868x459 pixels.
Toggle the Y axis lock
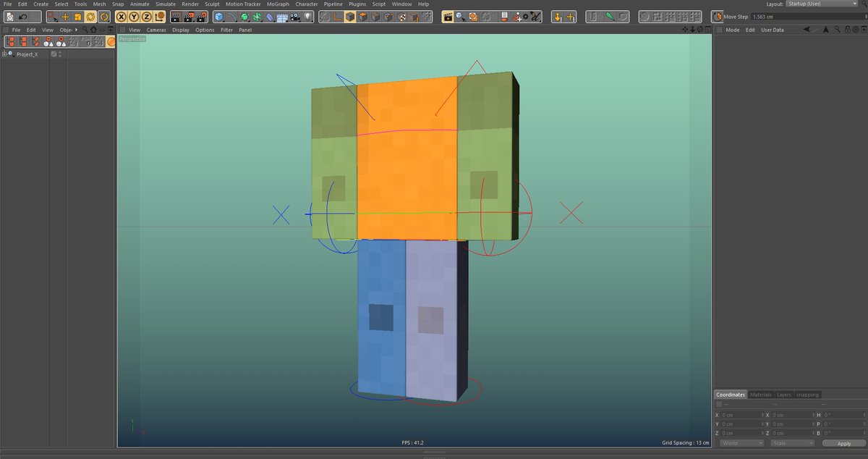point(134,16)
